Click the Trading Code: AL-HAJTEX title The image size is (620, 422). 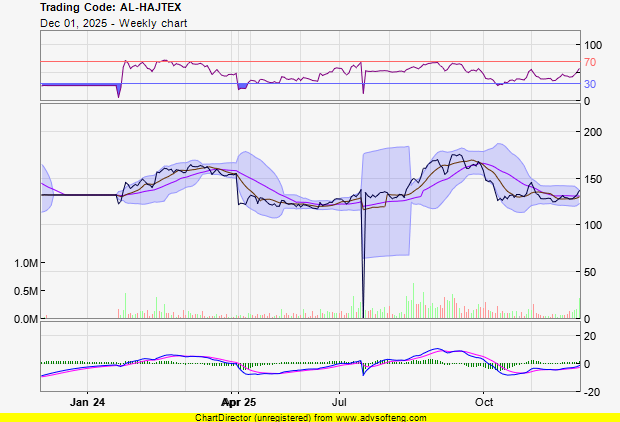point(96,7)
